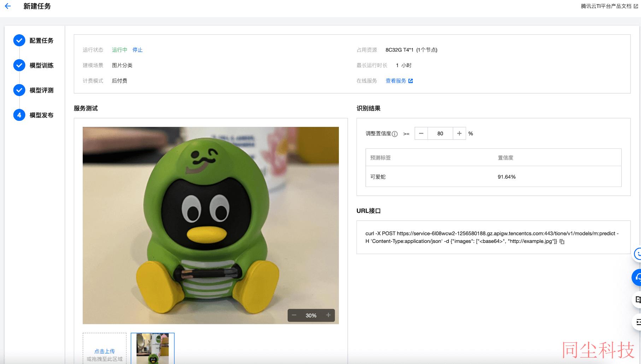
Task: Copy the curl command with the copy icon
Action: (562, 242)
